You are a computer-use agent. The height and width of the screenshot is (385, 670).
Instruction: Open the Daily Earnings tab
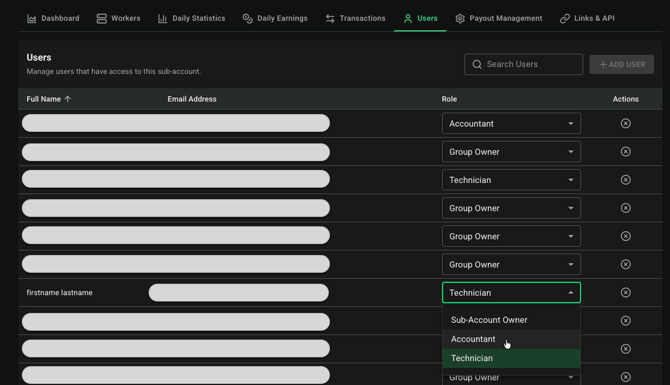click(x=275, y=18)
